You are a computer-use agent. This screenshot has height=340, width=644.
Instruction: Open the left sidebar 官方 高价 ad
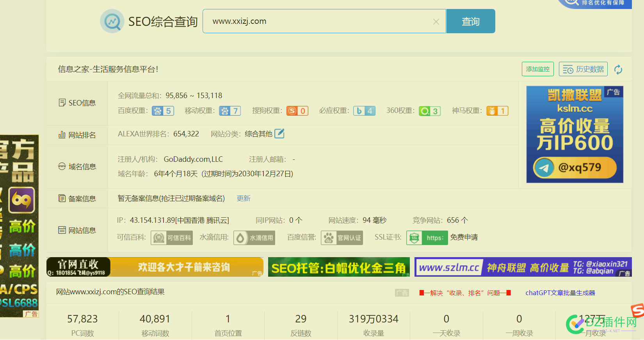pos(19,226)
